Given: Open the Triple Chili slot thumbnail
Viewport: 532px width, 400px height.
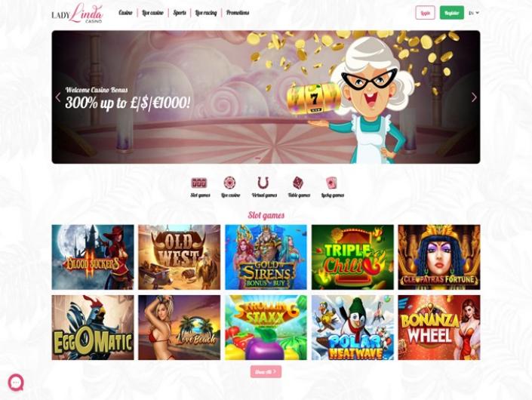Looking at the screenshot, I should (x=352, y=257).
